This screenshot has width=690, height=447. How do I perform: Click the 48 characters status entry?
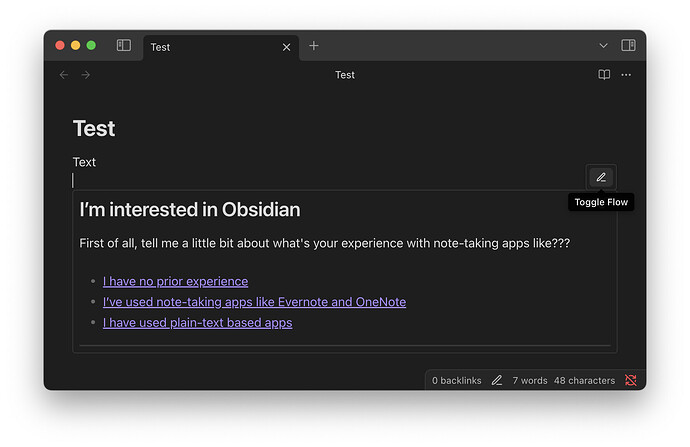(584, 381)
